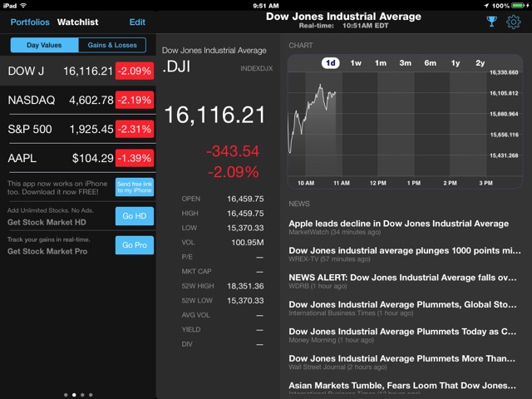Select the 1w chart range

(356, 63)
